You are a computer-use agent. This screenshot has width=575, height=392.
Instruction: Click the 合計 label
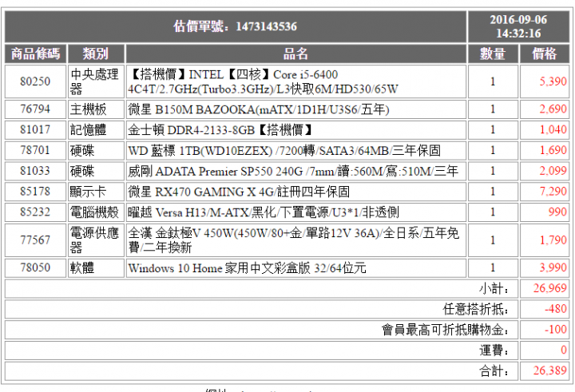[x=494, y=370]
